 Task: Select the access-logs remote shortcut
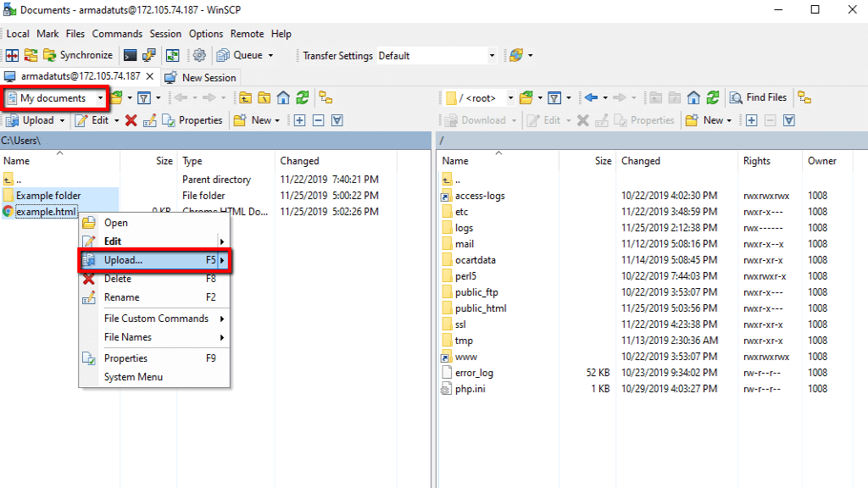[x=480, y=196]
